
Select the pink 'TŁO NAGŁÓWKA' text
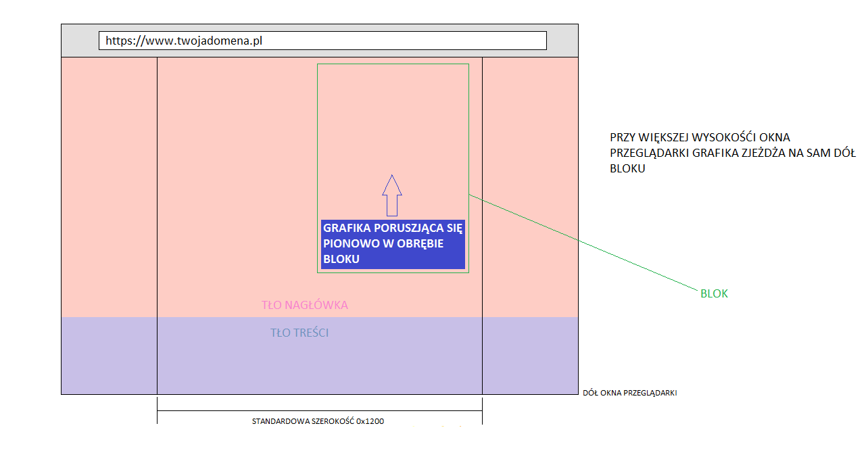click(x=304, y=305)
